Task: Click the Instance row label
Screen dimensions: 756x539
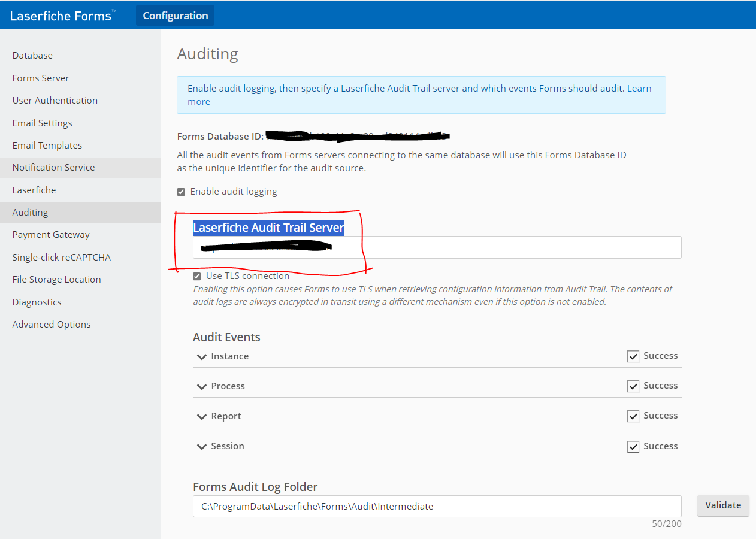Action: pos(230,356)
